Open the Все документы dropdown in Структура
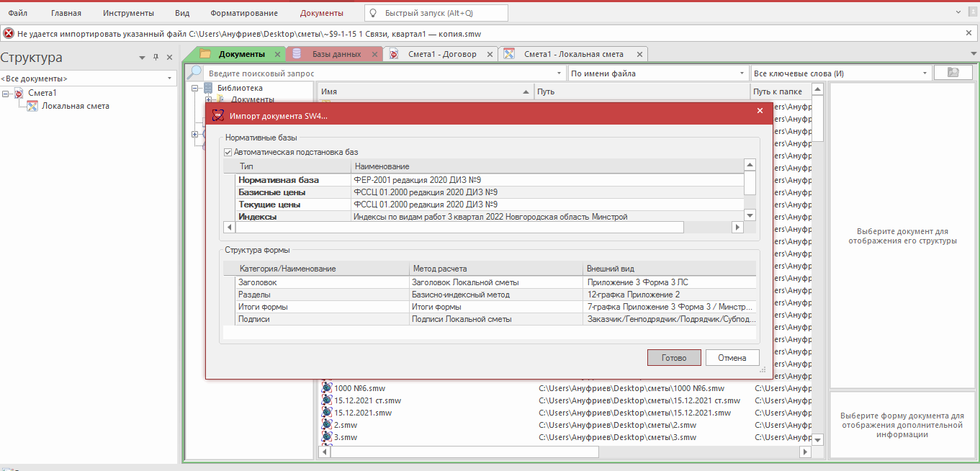Screen dimensions: 980x471 click(170, 78)
